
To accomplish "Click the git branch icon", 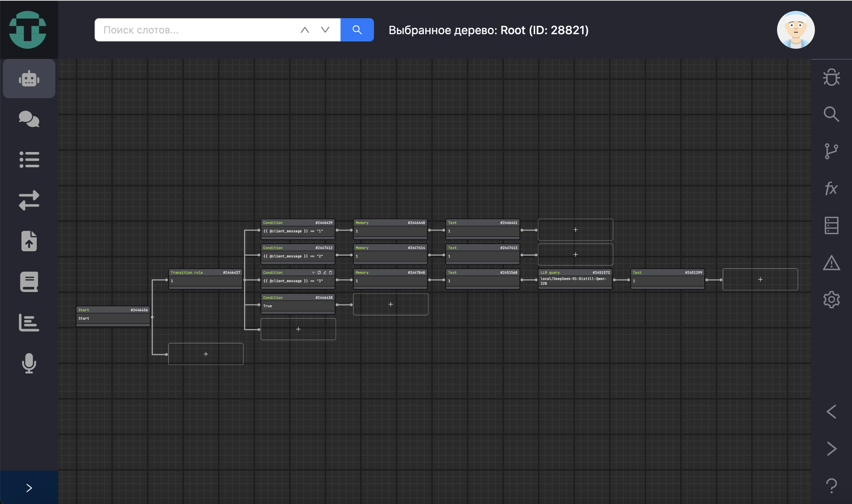I will (831, 151).
